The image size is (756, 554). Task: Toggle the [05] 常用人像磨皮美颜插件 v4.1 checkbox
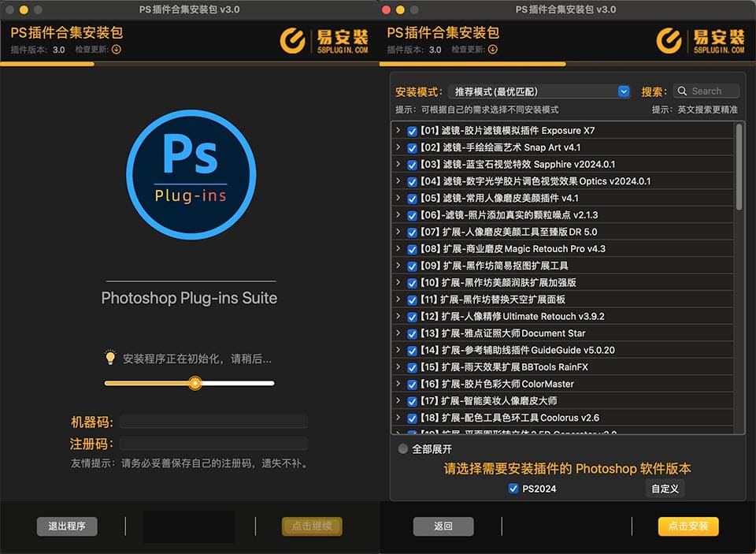412,199
